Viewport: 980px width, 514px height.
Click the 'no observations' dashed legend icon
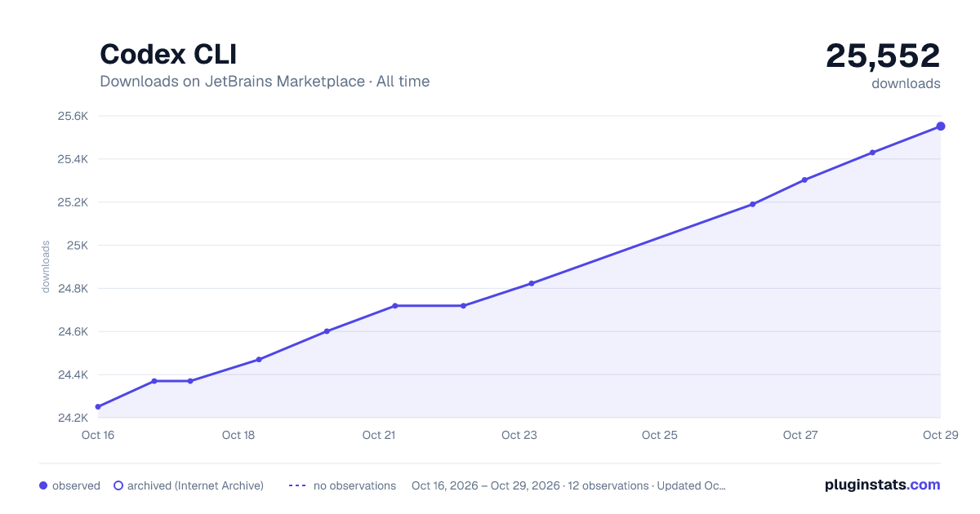click(297, 485)
